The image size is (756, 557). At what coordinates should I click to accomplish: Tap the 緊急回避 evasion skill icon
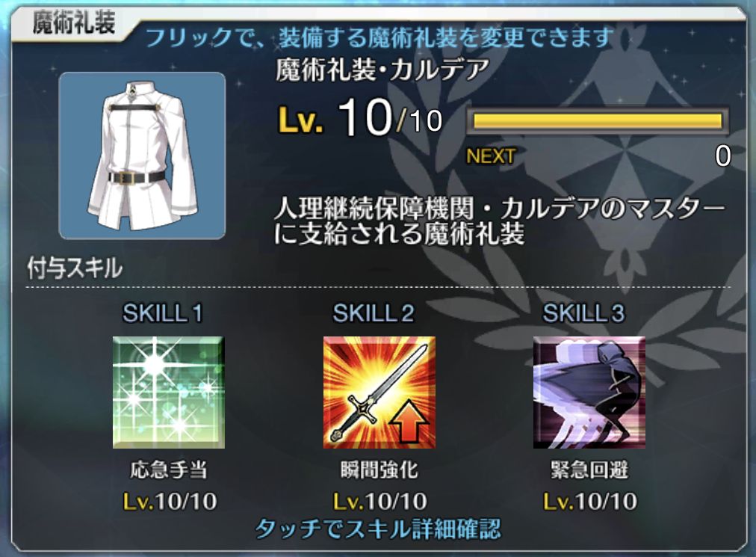(589, 393)
